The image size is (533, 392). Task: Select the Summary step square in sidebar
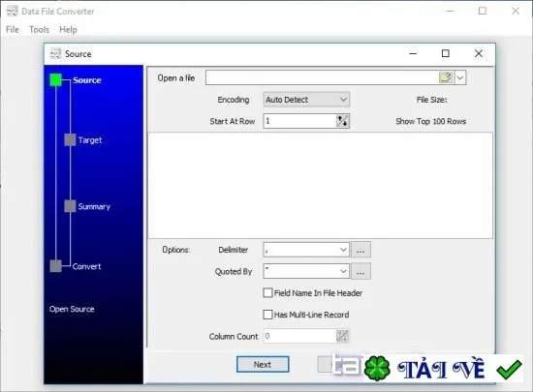click(x=70, y=206)
